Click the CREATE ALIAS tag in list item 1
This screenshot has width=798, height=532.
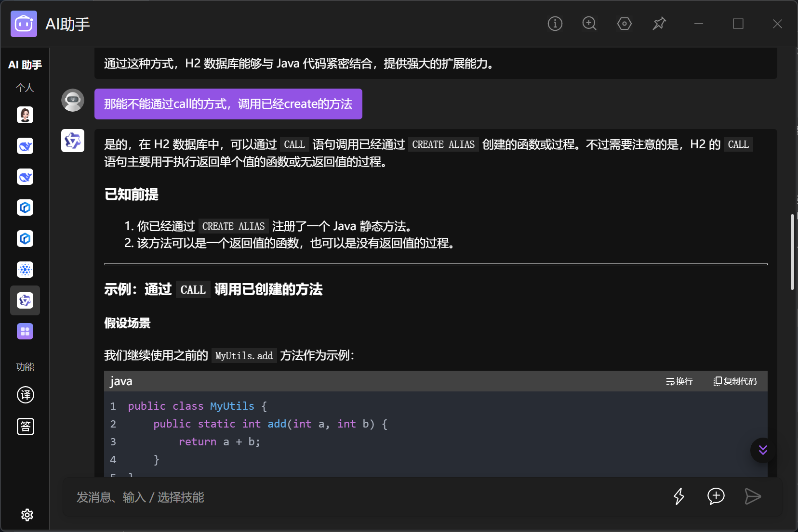[233, 226]
